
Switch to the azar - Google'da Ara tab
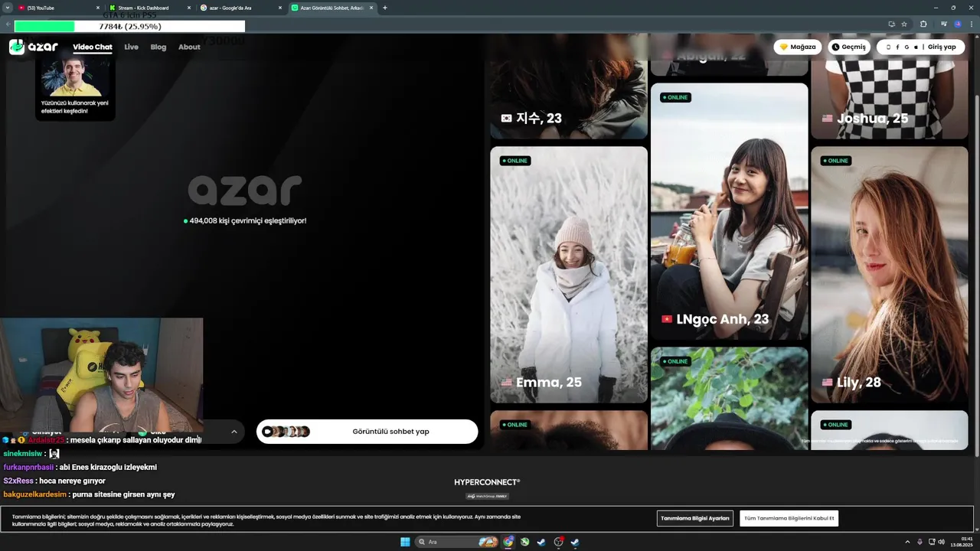click(241, 8)
